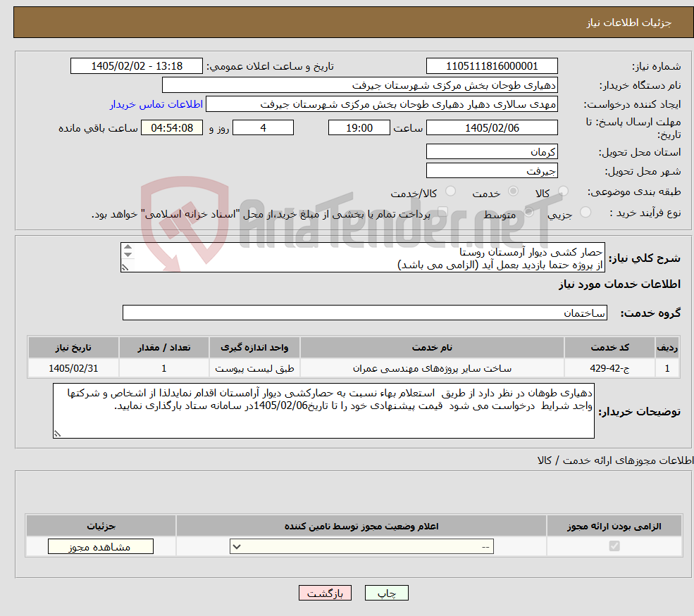
Task: Click the deadline date field 1405/02/06
Action: (492, 128)
